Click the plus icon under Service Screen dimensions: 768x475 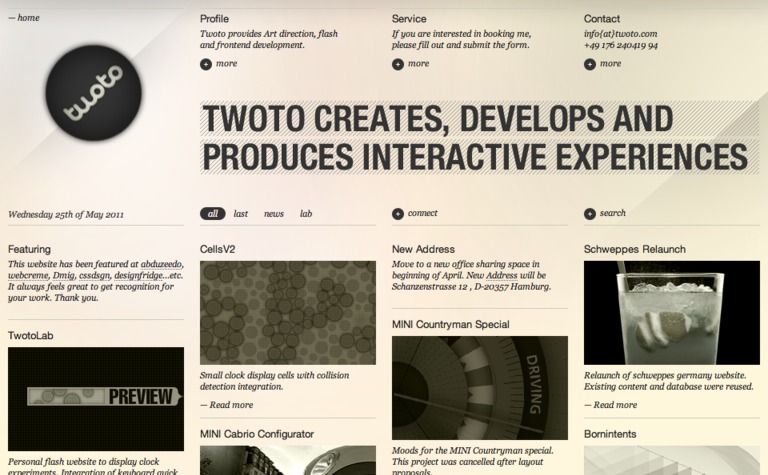(x=398, y=64)
